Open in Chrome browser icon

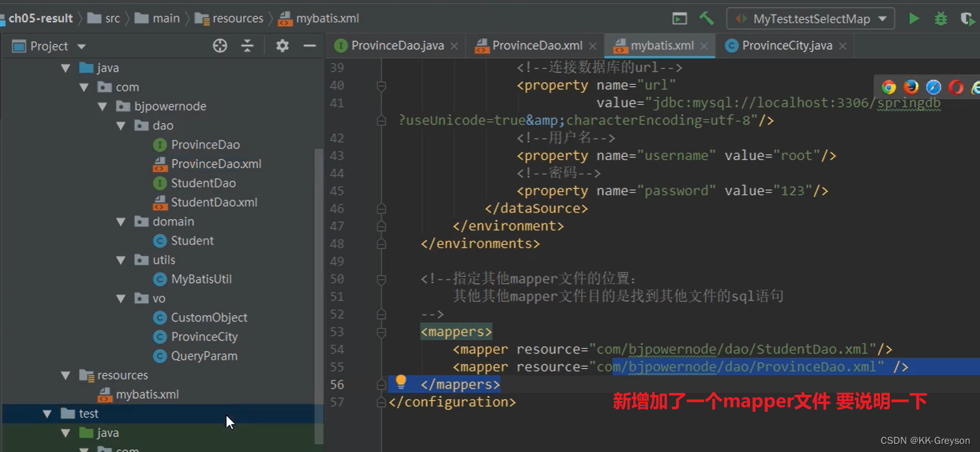888,87
